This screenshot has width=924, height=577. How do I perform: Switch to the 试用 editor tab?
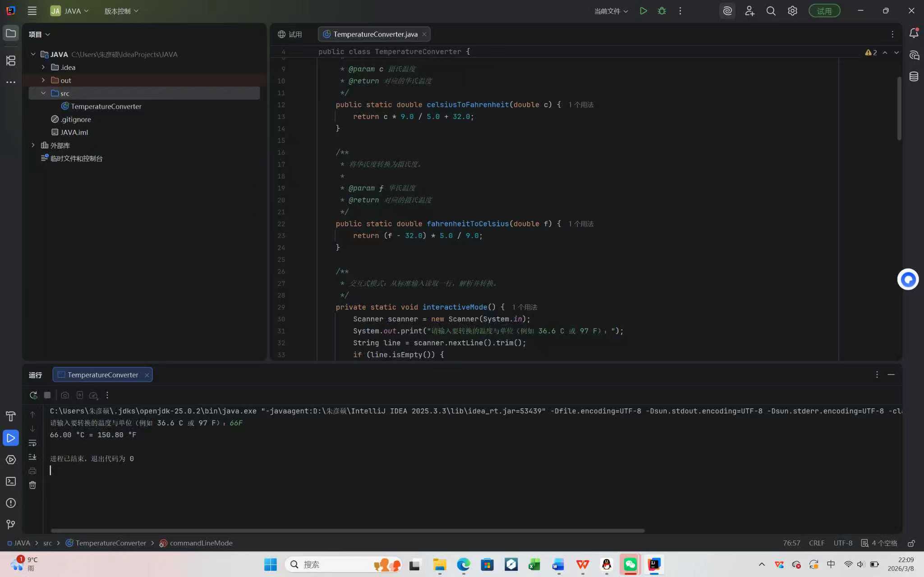(290, 34)
